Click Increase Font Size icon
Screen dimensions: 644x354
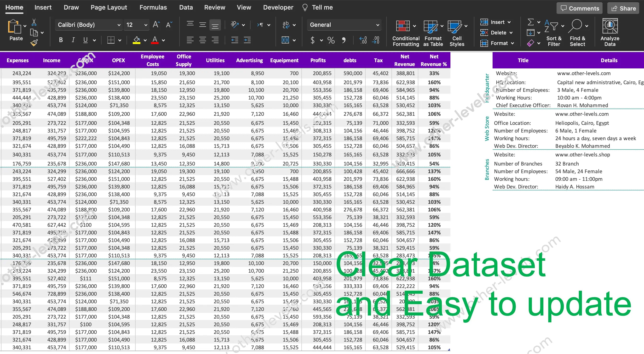(156, 24)
